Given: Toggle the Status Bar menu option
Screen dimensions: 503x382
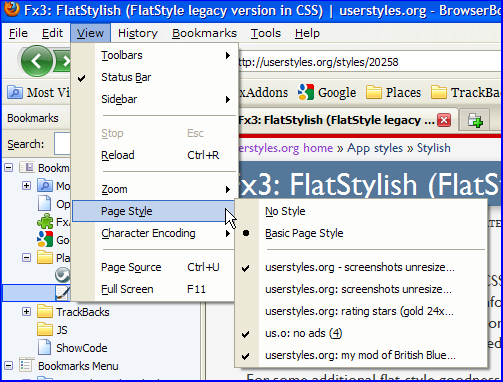Looking at the screenshot, I should coord(154,77).
